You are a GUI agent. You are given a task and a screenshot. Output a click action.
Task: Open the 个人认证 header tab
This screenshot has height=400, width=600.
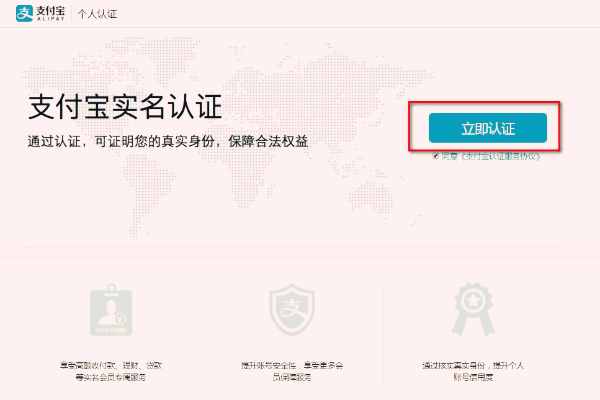97,14
